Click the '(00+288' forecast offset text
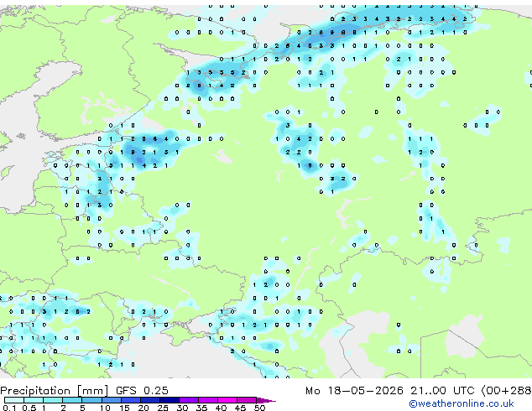This screenshot has height=411, width=532. [507, 391]
